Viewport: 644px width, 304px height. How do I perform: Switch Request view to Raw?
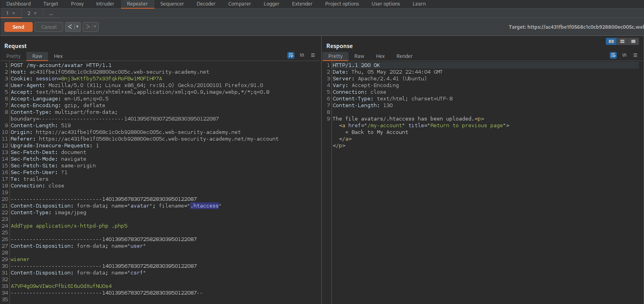37,56
